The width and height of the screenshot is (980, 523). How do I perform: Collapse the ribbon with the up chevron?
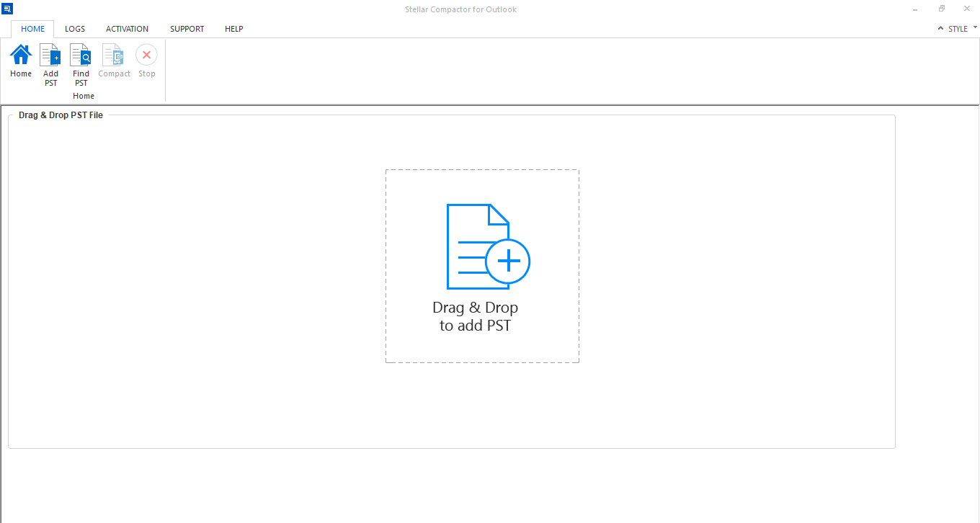click(940, 28)
